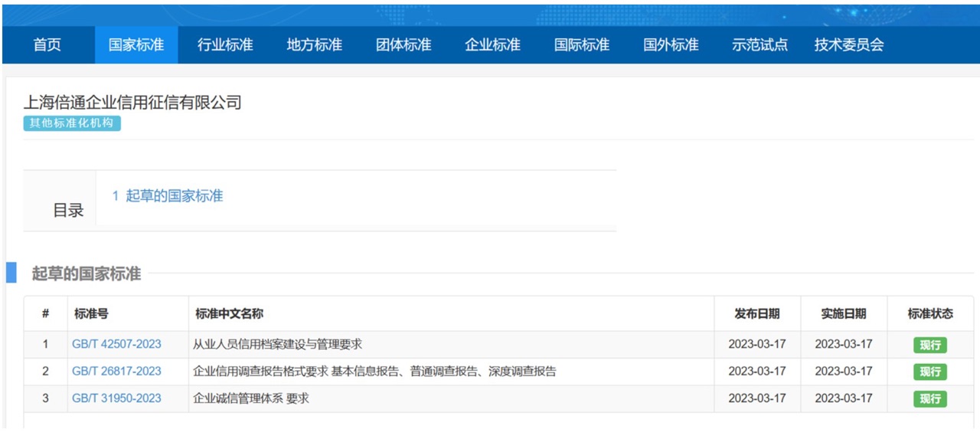The height and width of the screenshot is (436, 980).
Task: Switch to the 国外标准 tab
Action: [671, 44]
